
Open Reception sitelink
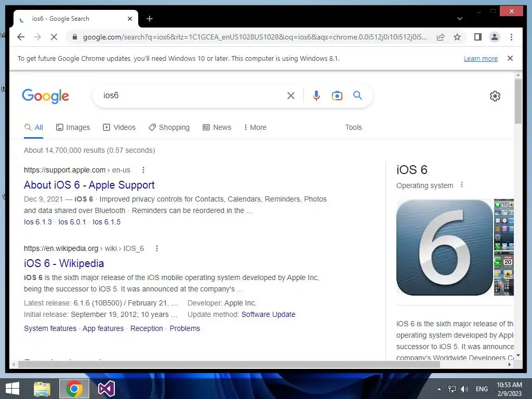(x=147, y=328)
